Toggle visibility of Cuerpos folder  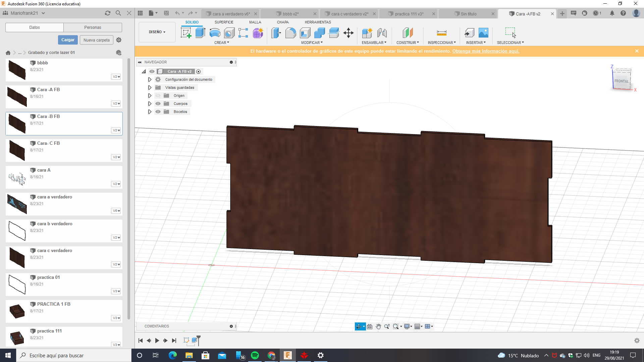pyautogui.click(x=158, y=104)
